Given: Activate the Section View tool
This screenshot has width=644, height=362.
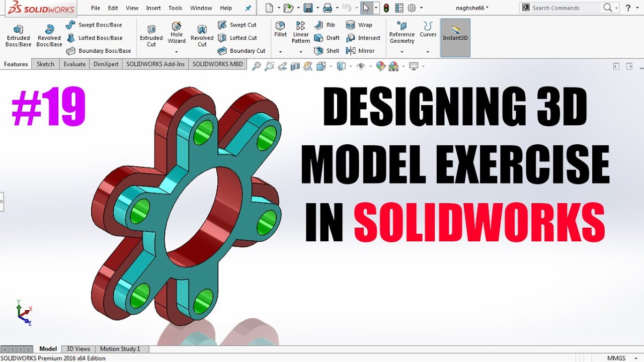Looking at the screenshot, I should 295,66.
